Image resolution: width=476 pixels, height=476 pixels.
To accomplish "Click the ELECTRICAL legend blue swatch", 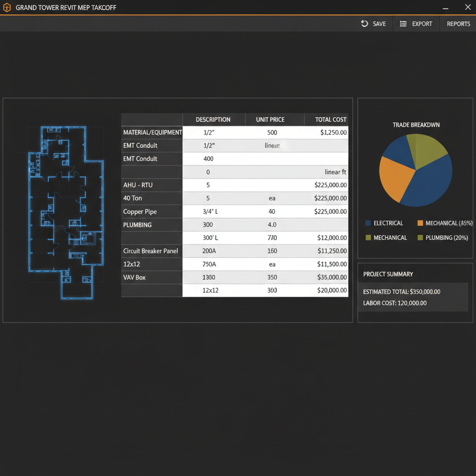I will click(x=368, y=223).
